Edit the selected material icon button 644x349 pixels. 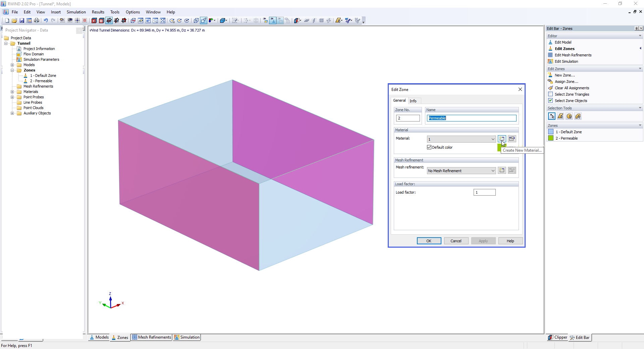512,139
